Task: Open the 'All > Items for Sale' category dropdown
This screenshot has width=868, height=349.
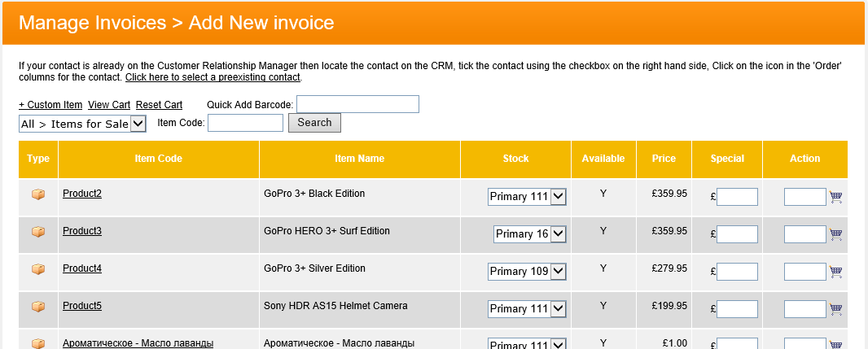Action: tap(82, 124)
